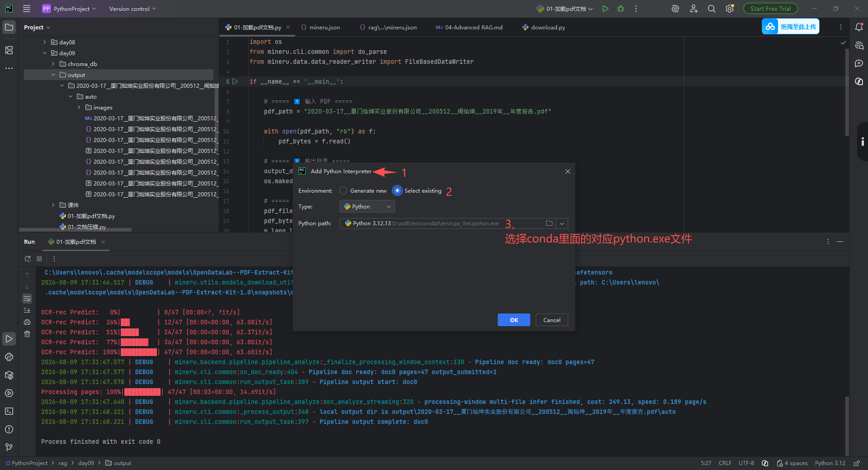The height and width of the screenshot is (470, 868).
Task: Open Version control dropdown
Action: [x=132, y=9]
